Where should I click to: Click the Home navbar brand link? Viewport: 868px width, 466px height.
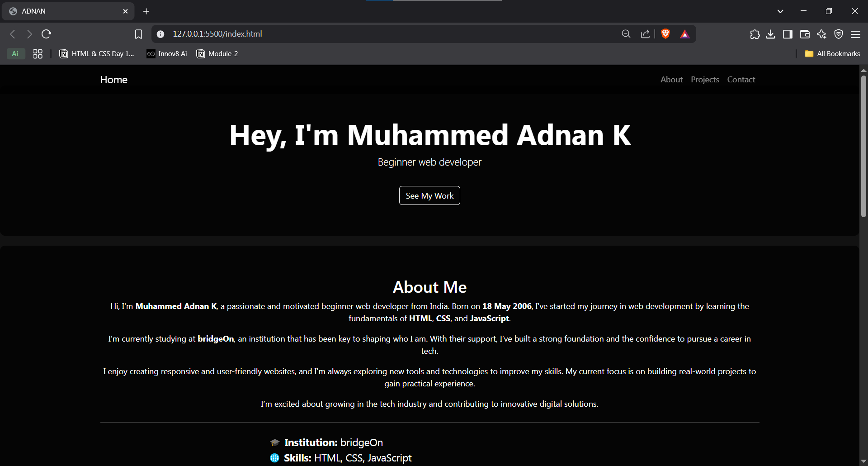click(114, 80)
